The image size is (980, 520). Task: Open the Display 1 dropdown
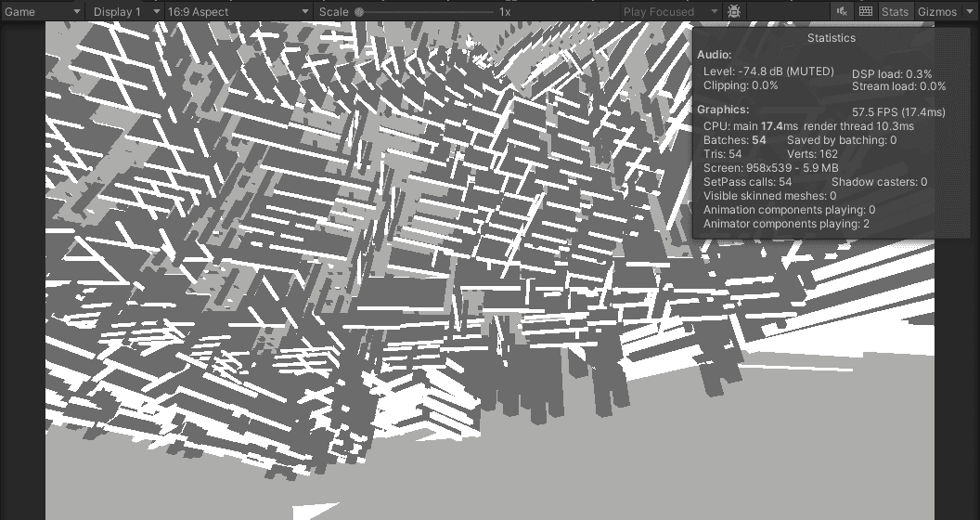coord(125,11)
